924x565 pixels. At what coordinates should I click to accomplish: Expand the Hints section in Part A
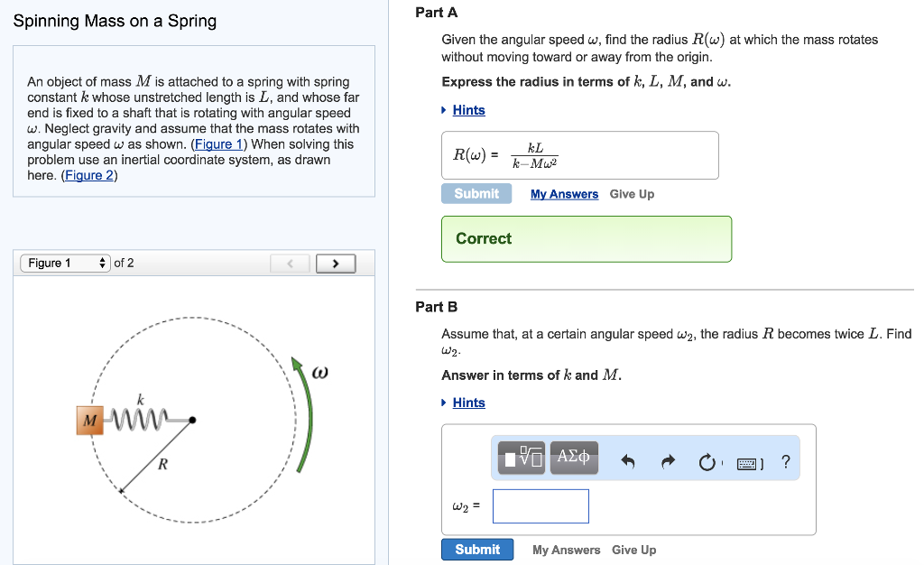coord(467,110)
